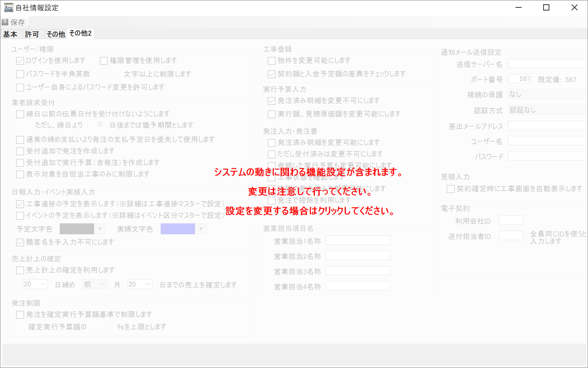Screen dimensions: 588x368
Task: Open the 許可 tab
Action: coord(32,35)
